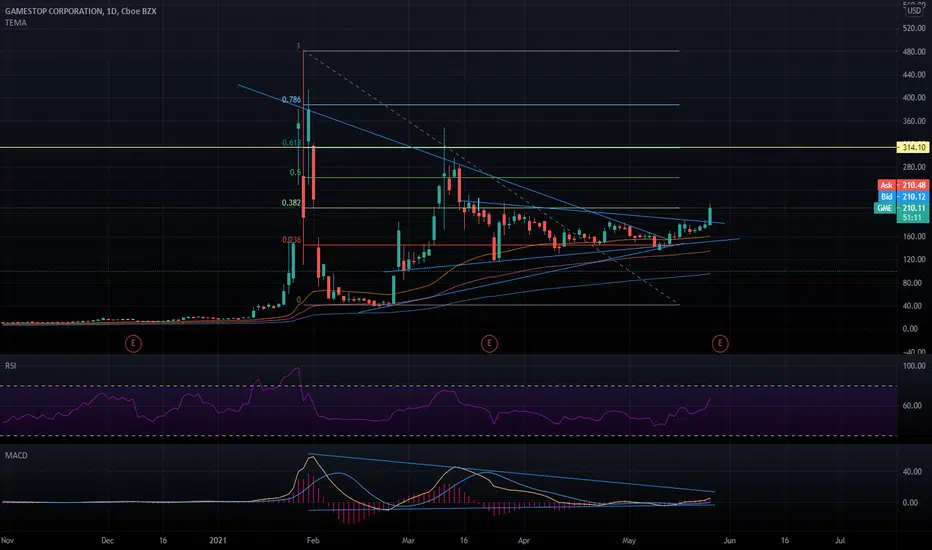Click the 120.00 price axis label
The height and width of the screenshot is (550, 932).
tap(914, 259)
